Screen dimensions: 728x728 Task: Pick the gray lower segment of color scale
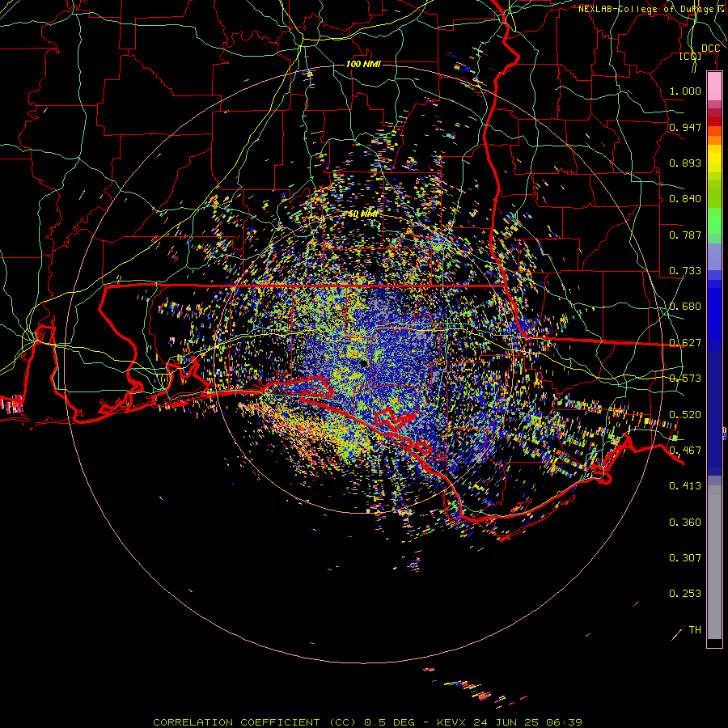pos(714,562)
